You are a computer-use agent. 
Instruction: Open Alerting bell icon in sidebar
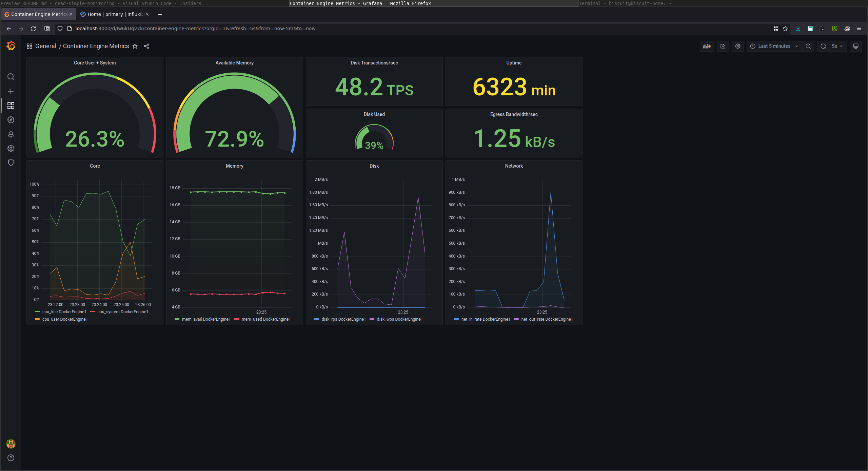tap(11, 134)
